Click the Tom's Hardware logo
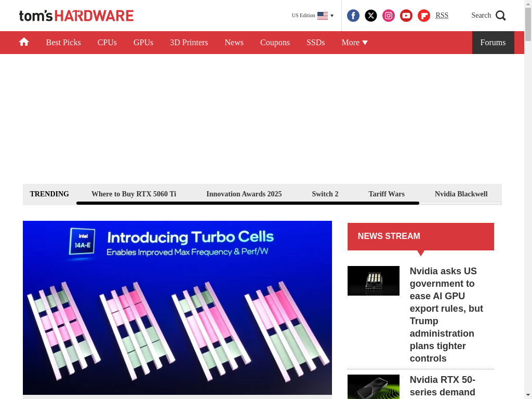Screen dimensions: 532x399 [76, 16]
